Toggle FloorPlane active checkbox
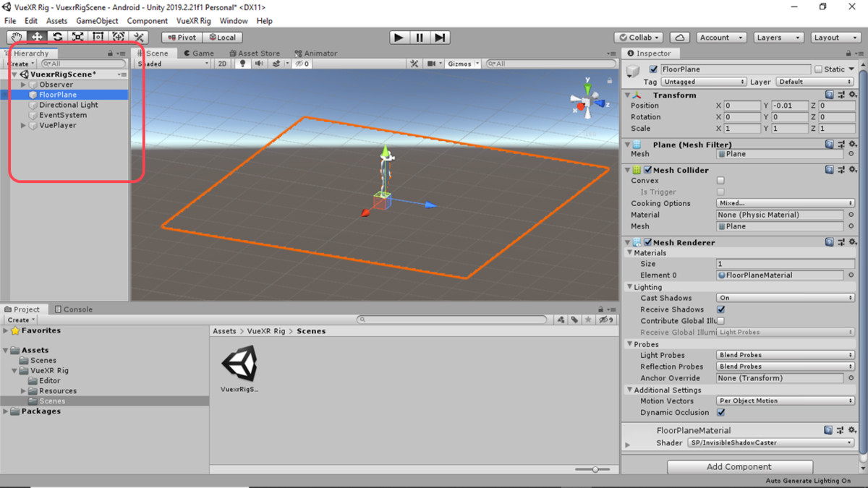This screenshot has width=868, height=488. pyautogui.click(x=654, y=69)
